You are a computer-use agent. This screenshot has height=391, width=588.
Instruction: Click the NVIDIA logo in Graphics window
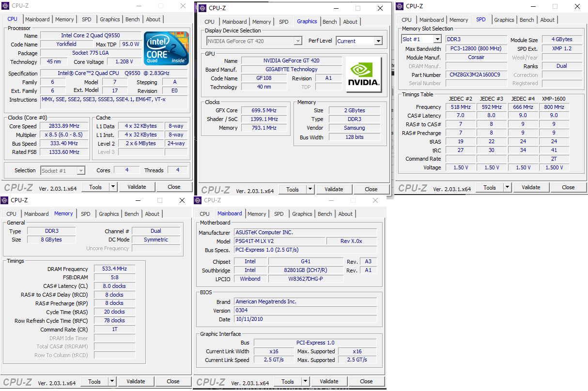pyautogui.click(x=363, y=75)
